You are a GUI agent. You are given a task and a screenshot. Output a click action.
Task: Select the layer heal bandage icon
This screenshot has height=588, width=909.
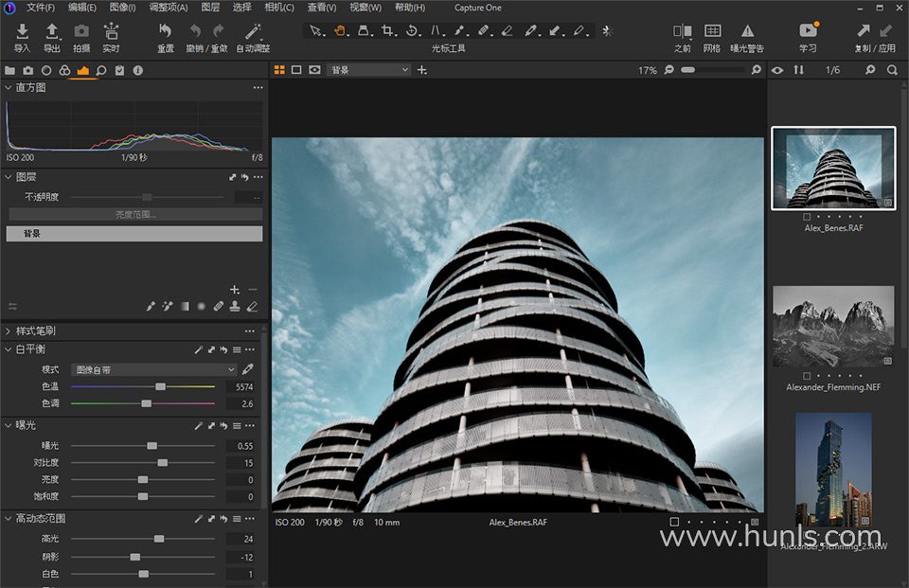coord(218,306)
